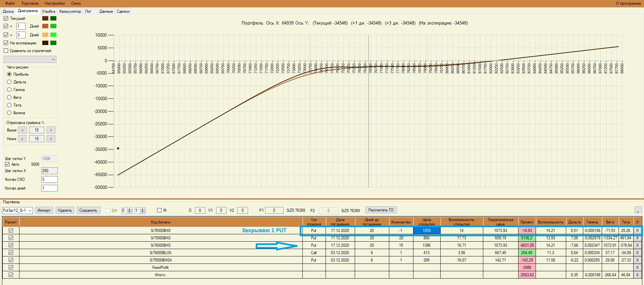The image size is (644, 285).
Task: Remove the FixedProfit row using X button
Action: click(x=637, y=268)
